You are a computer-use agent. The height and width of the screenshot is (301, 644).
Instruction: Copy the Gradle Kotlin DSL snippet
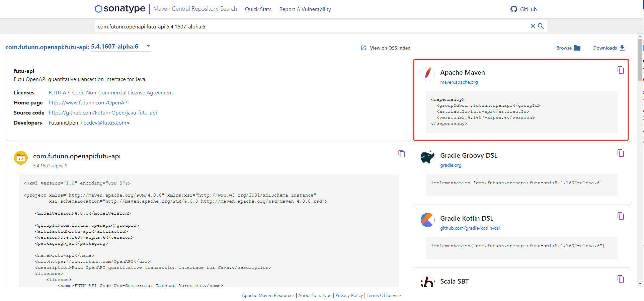pyautogui.click(x=621, y=216)
